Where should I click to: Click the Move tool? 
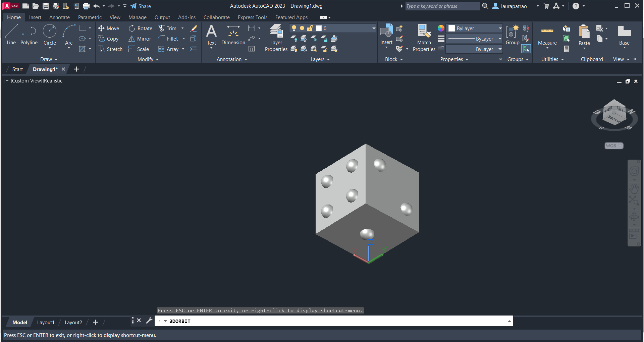(x=109, y=28)
